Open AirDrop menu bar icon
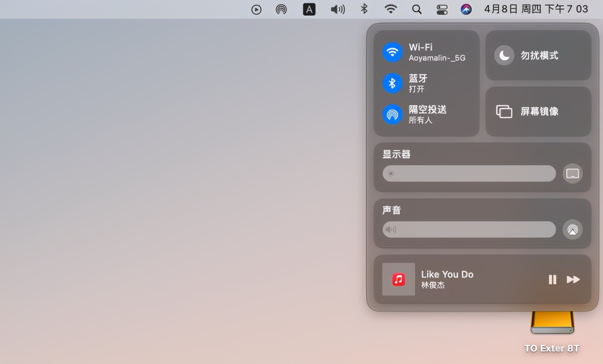Viewport: 603px width, 364px height. [x=281, y=9]
